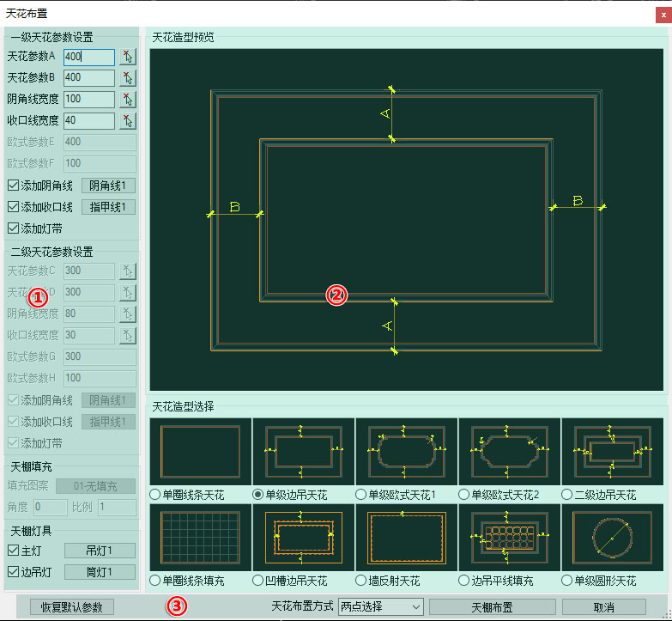Image resolution: width=672 pixels, height=621 pixels.
Task: Toggle the 主灯 checkbox
Action: point(13,551)
